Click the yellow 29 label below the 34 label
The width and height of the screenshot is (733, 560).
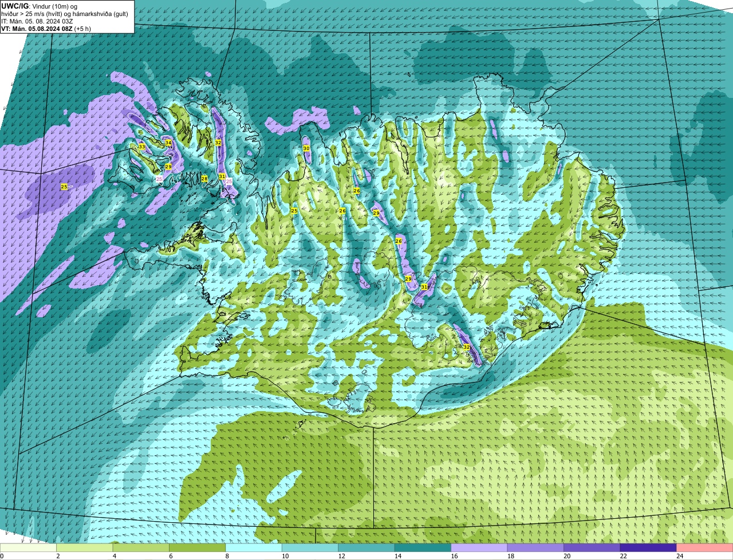(x=168, y=167)
